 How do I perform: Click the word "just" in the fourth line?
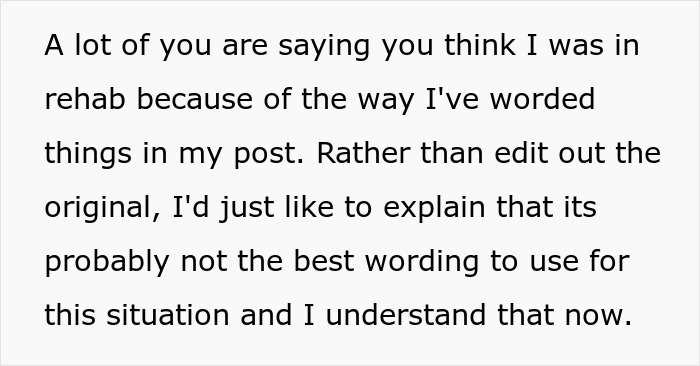[x=247, y=209]
